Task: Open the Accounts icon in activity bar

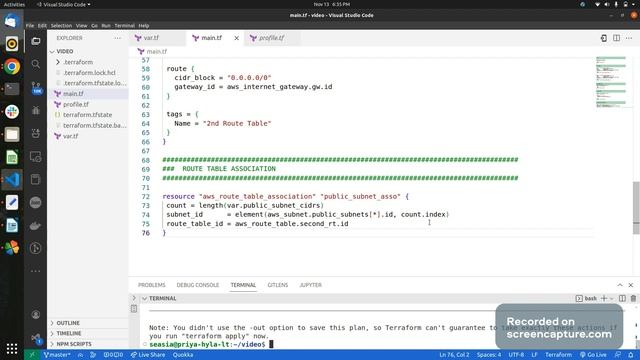Action: (36, 315)
